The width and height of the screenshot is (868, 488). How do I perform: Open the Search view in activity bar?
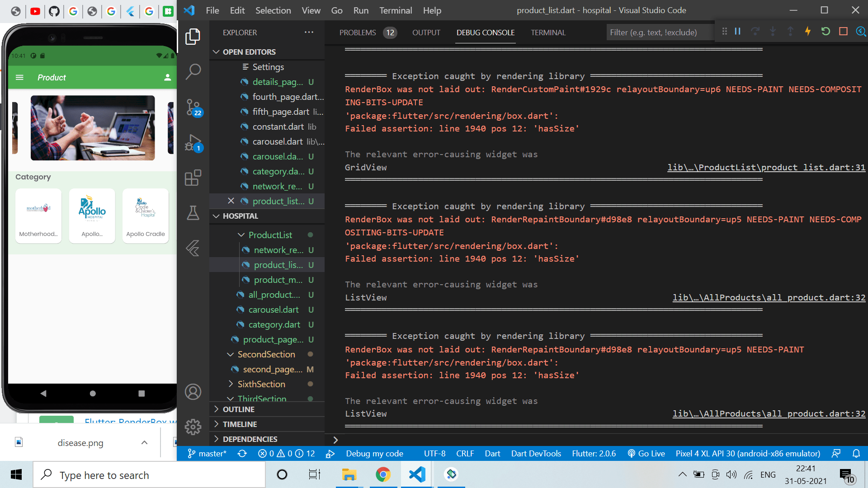click(x=193, y=71)
